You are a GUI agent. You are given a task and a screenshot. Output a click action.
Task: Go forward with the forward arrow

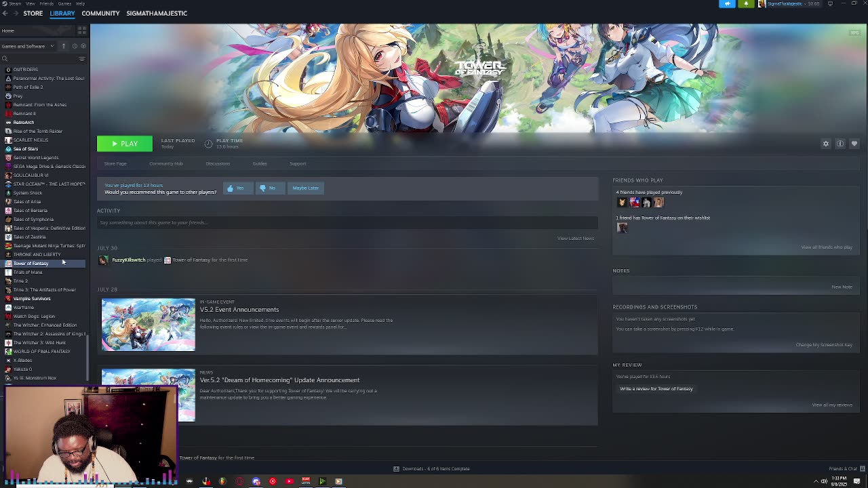click(x=16, y=13)
